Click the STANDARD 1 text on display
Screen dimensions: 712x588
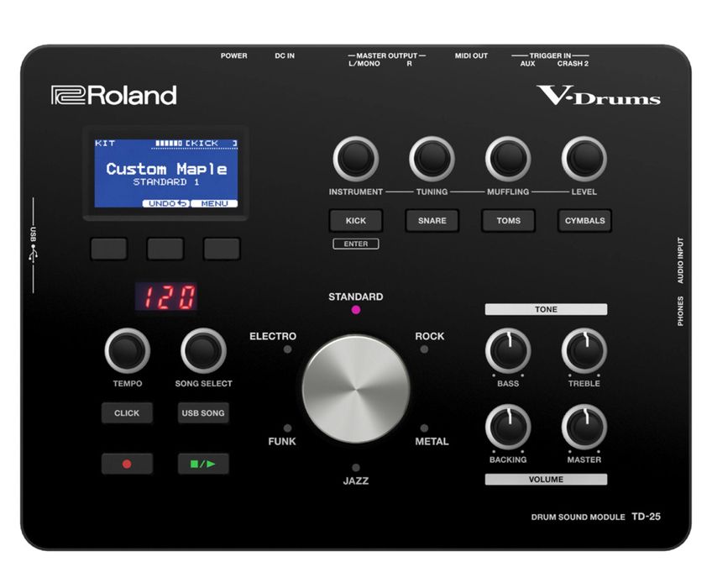(165, 182)
